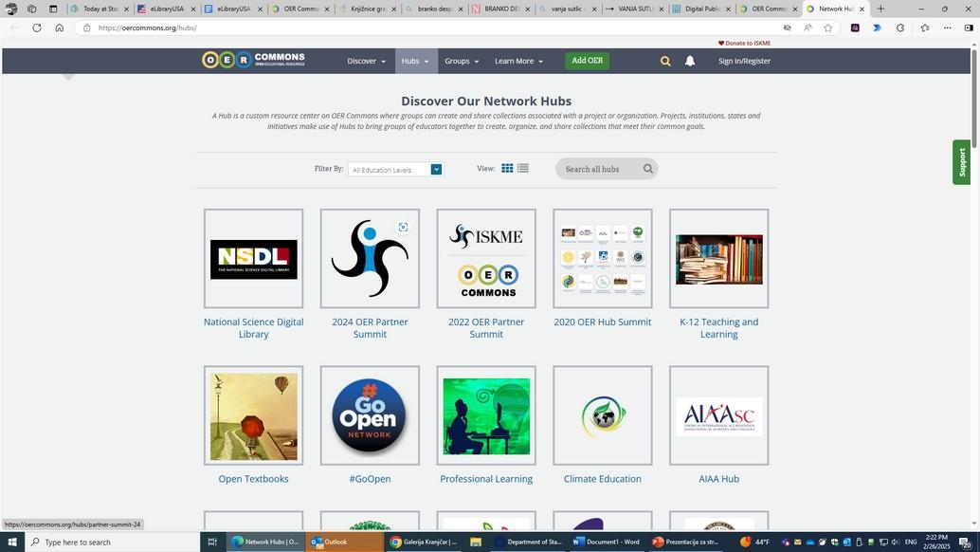Open Windows Start menu

coord(12,542)
